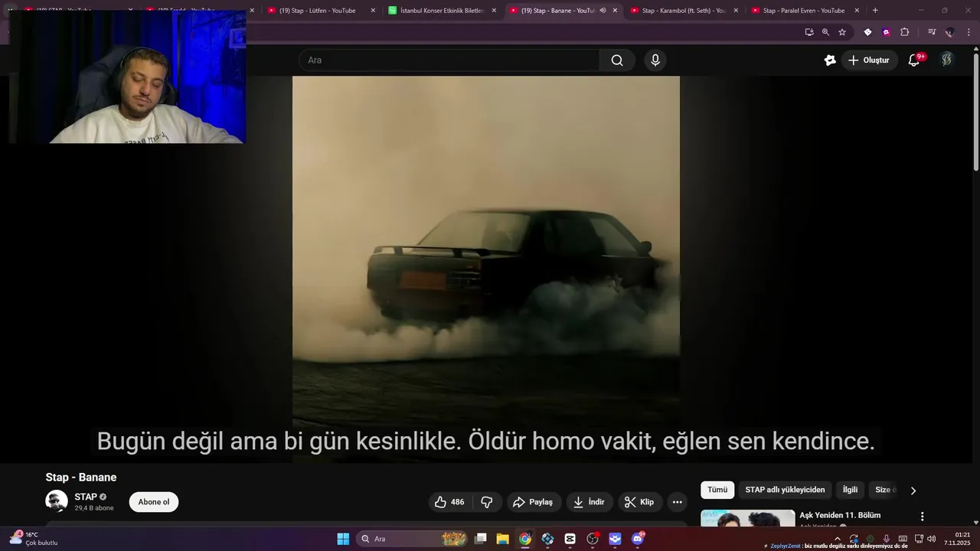The height and width of the screenshot is (551, 980).
Task: Click the YouTube search magnifier button
Action: 617,60
